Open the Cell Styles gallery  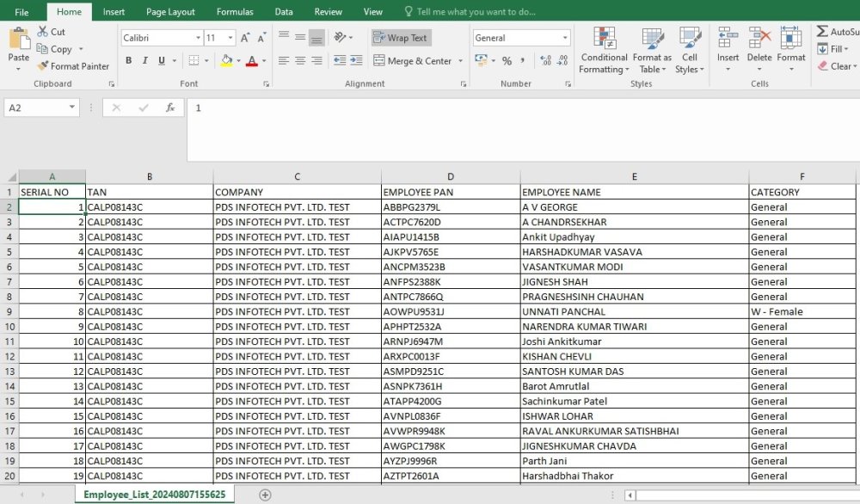click(690, 50)
